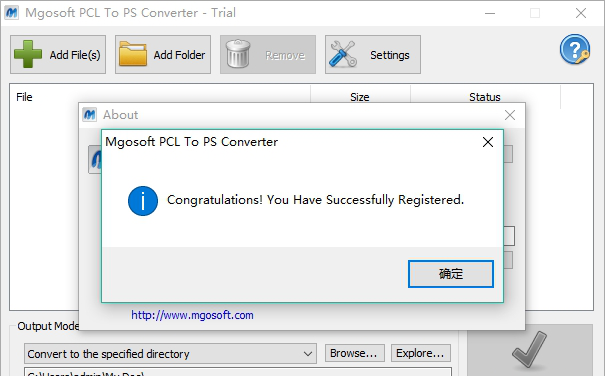Click the output directory path field
Screen dimensions: 605x391
point(238,372)
